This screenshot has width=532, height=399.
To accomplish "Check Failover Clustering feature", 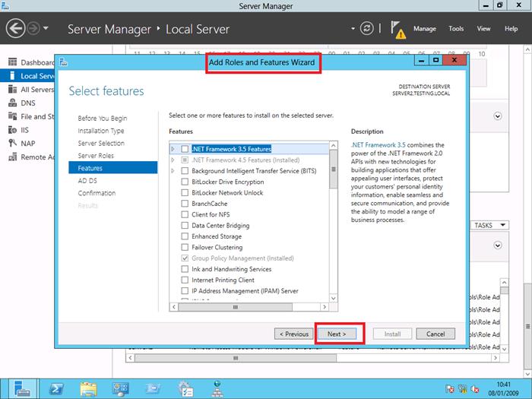I will 185,247.
